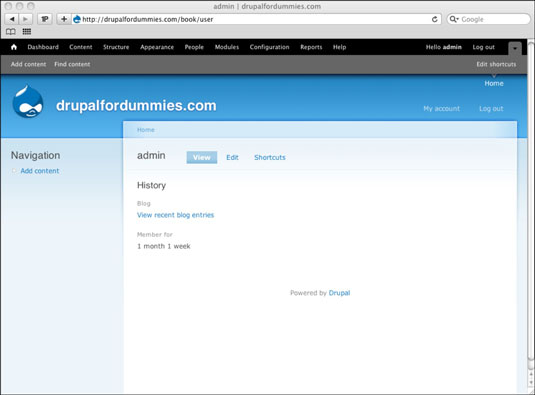This screenshot has width=535, height=395.
Task: Open the People admin menu
Action: click(x=194, y=47)
